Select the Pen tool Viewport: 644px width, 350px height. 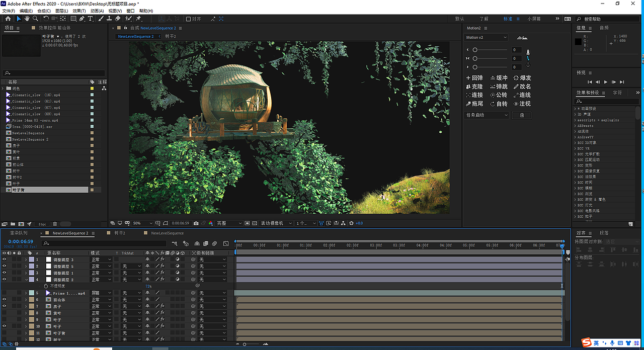[x=83, y=19]
